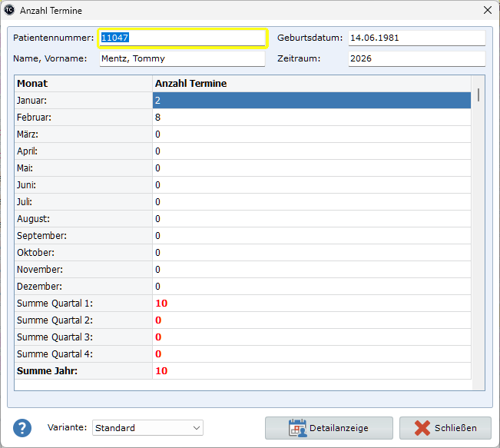
Task: Click the table's vertical scrollbar
Action: point(478,231)
